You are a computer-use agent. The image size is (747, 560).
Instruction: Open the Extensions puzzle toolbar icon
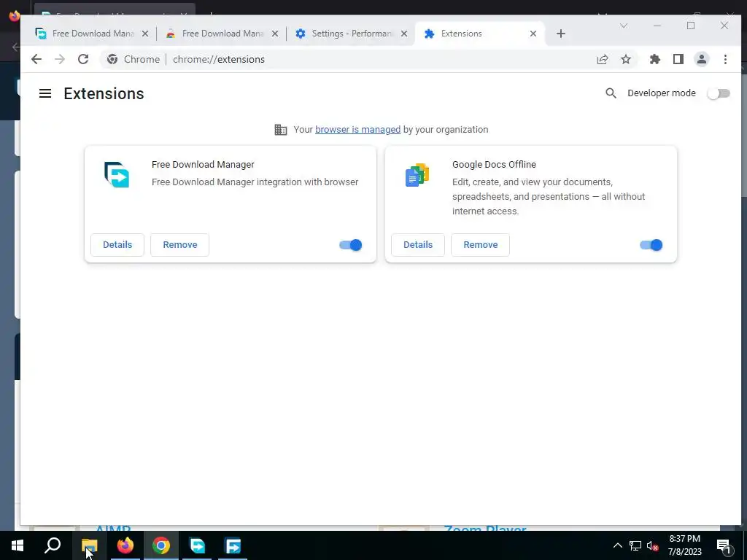click(x=655, y=60)
